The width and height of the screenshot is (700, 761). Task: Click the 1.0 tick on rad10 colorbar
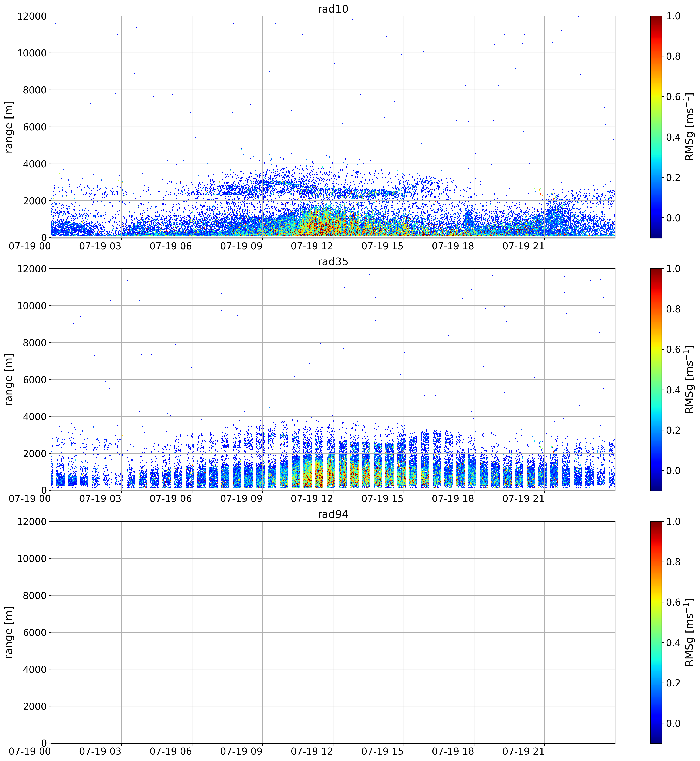pos(673,16)
